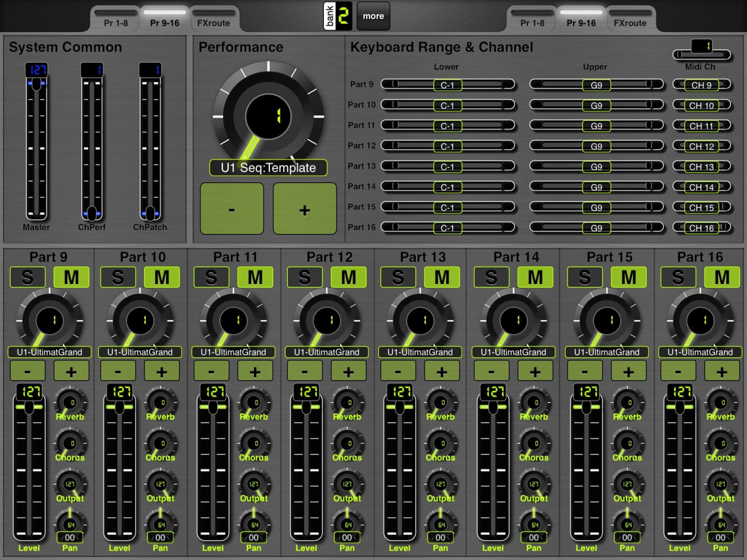This screenshot has width=747, height=560.
Task: Select the CH 9 Midi channel selector
Action: (x=702, y=85)
